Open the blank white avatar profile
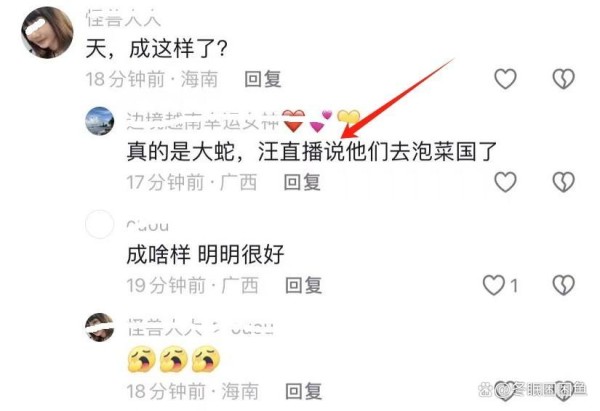600x411 pixels. [99, 224]
